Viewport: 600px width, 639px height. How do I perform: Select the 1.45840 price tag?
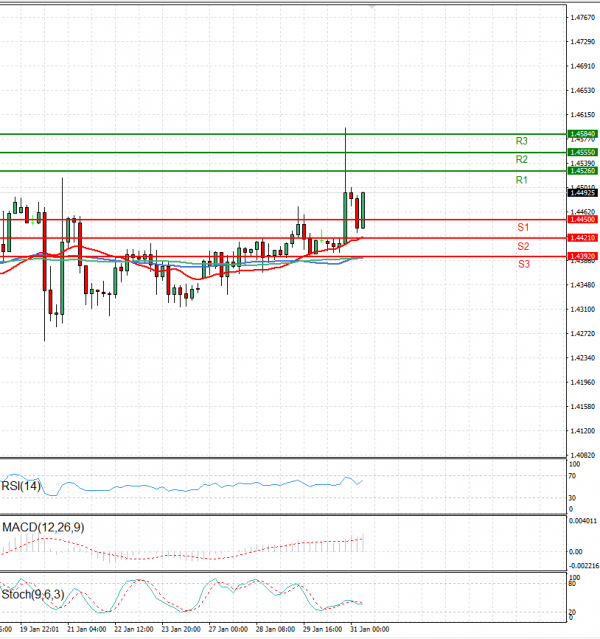point(582,134)
